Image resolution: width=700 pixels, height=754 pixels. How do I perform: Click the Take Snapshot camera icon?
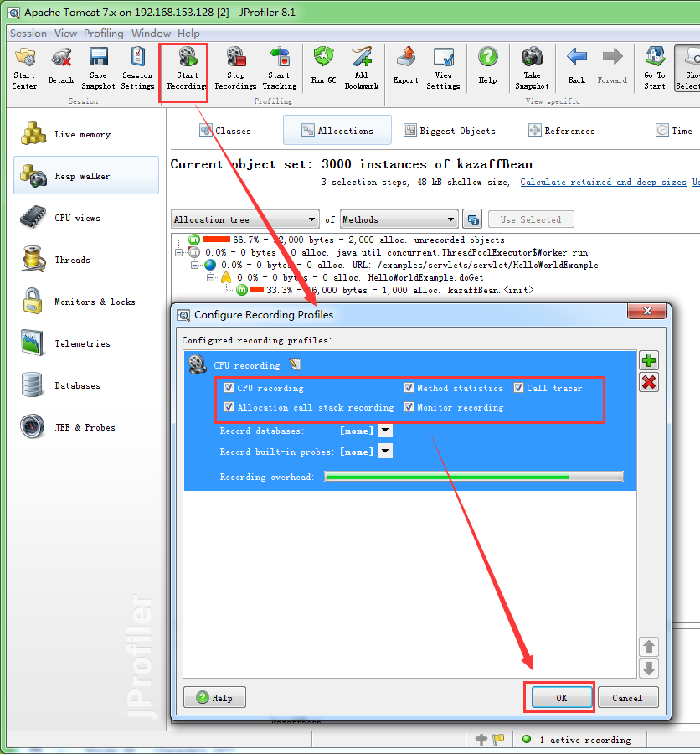pos(532,69)
